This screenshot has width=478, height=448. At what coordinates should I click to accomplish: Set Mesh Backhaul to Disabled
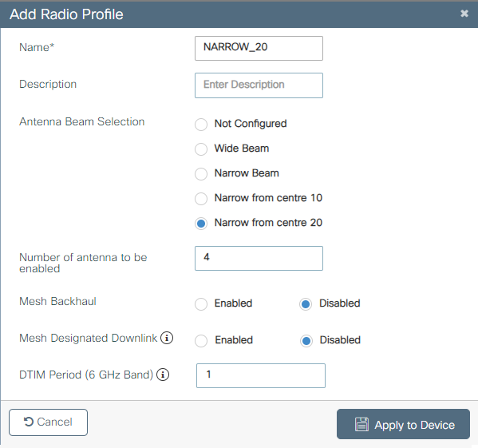pos(306,304)
